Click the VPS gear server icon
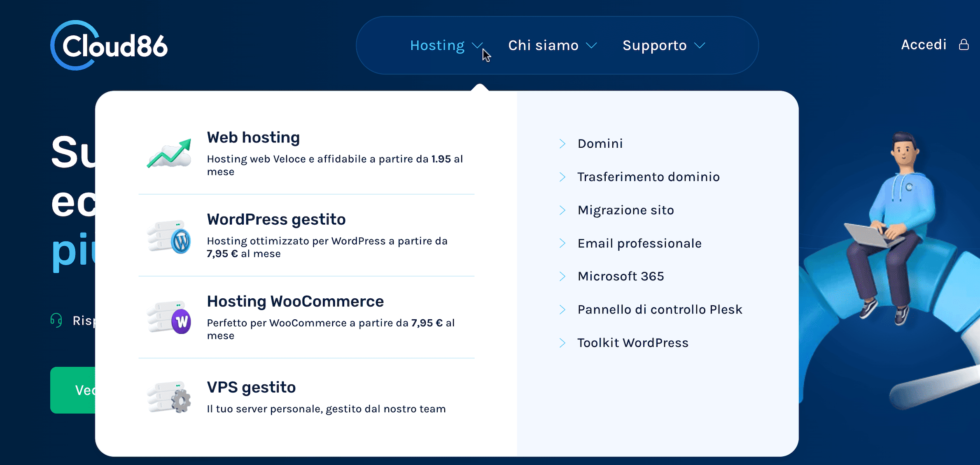Viewport: 980px width, 465px height. pyautogui.click(x=169, y=397)
